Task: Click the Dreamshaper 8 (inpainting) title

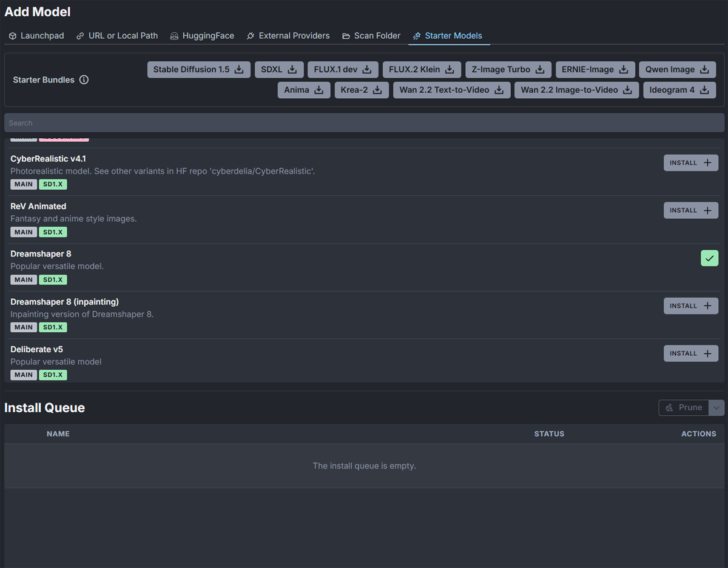Action: click(x=64, y=302)
